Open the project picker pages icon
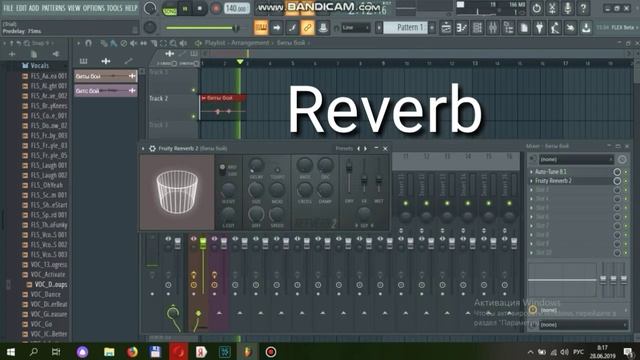This screenshot has width=640, height=360. 524,28
